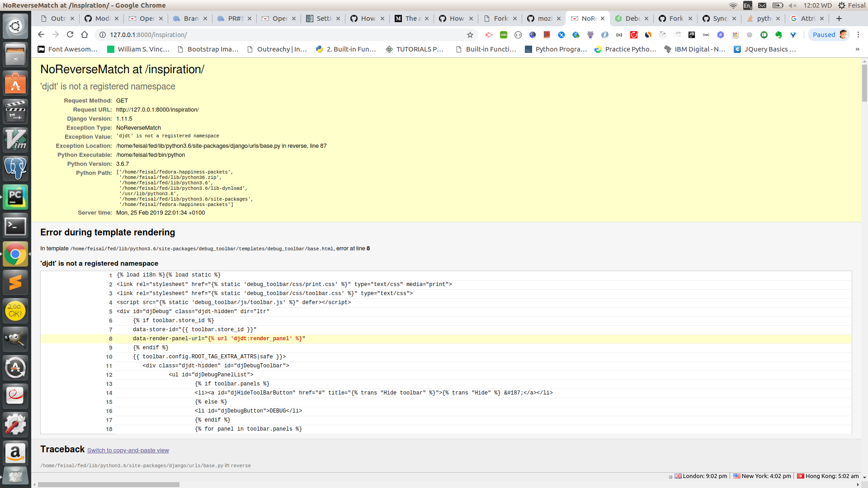Launch Sublime Text from the dock
The width and height of the screenshot is (868, 488).
click(x=15, y=283)
